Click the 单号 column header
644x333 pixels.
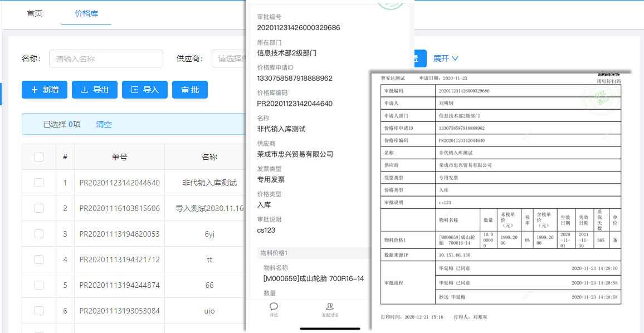click(119, 157)
